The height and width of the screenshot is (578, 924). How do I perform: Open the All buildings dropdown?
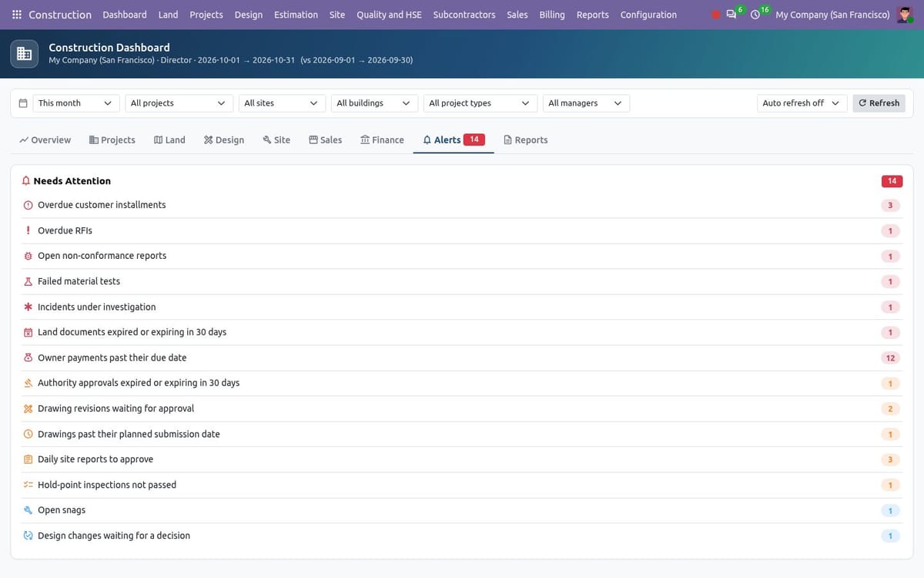(374, 103)
